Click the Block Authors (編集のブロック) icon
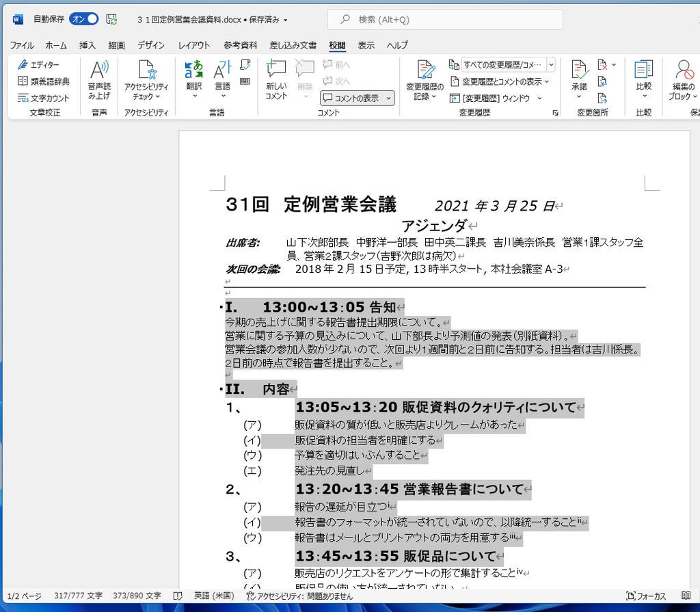The height and width of the screenshot is (612, 700). [x=684, y=70]
